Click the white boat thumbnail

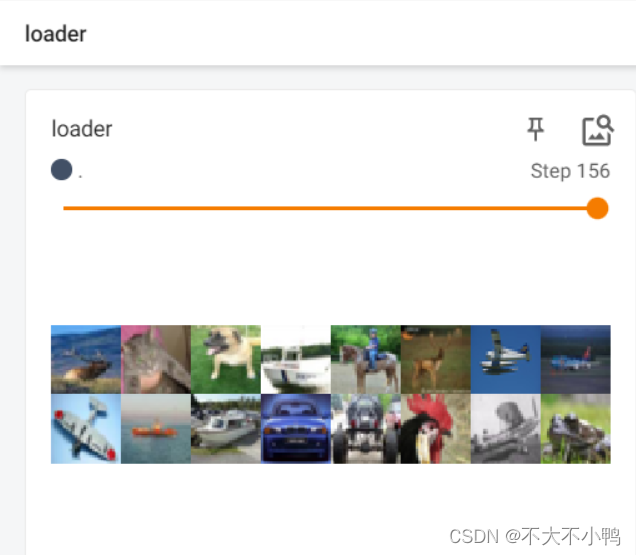[x=296, y=359]
